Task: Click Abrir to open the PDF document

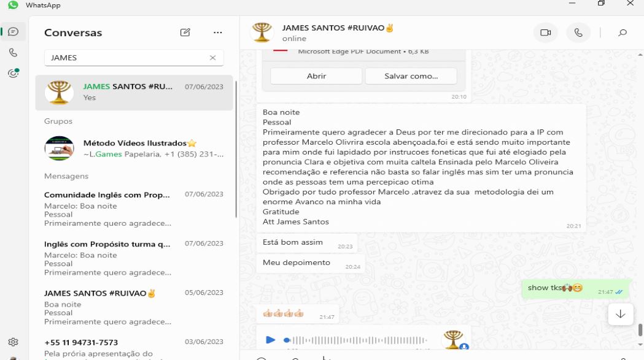Action: pyautogui.click(x=316, y=76)
